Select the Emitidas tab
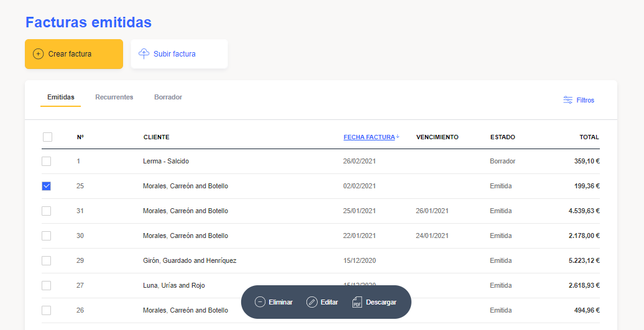 [61, 97]
